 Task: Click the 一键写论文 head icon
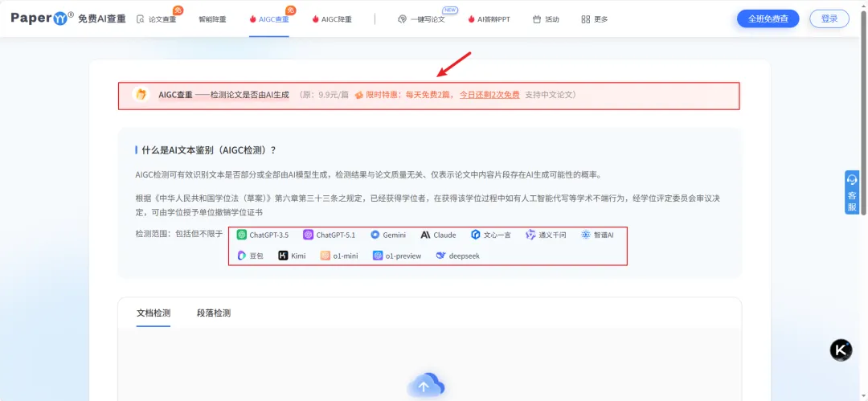point(403,19)
